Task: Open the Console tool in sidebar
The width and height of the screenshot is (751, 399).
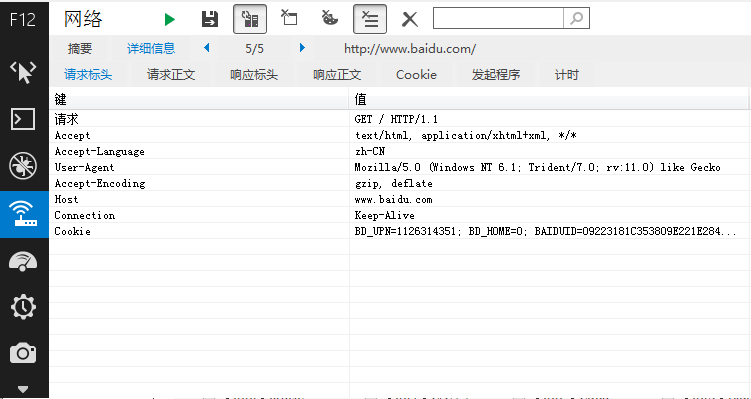Action: click(x=23, y=119)
